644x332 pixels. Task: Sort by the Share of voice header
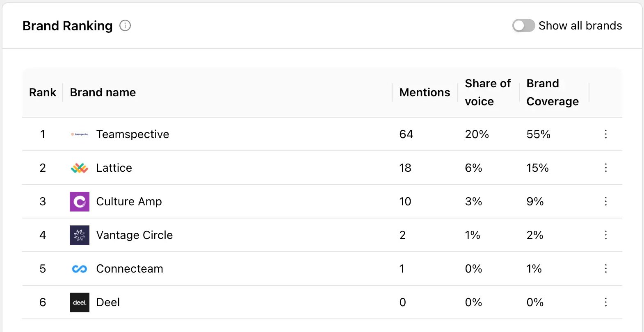pos(488,93)
